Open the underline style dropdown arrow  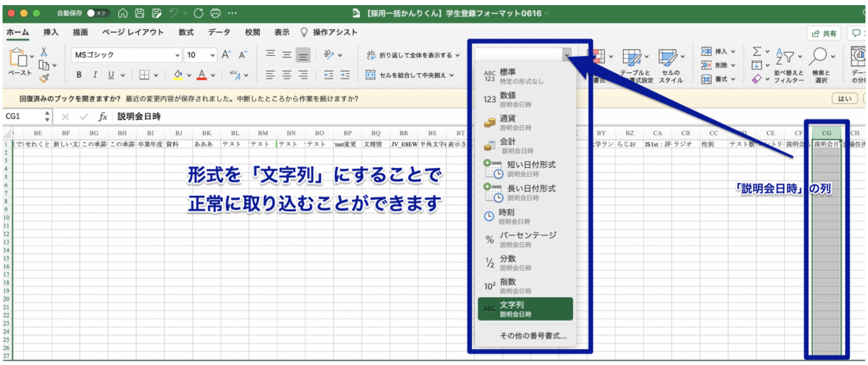[x=122, y=75]
